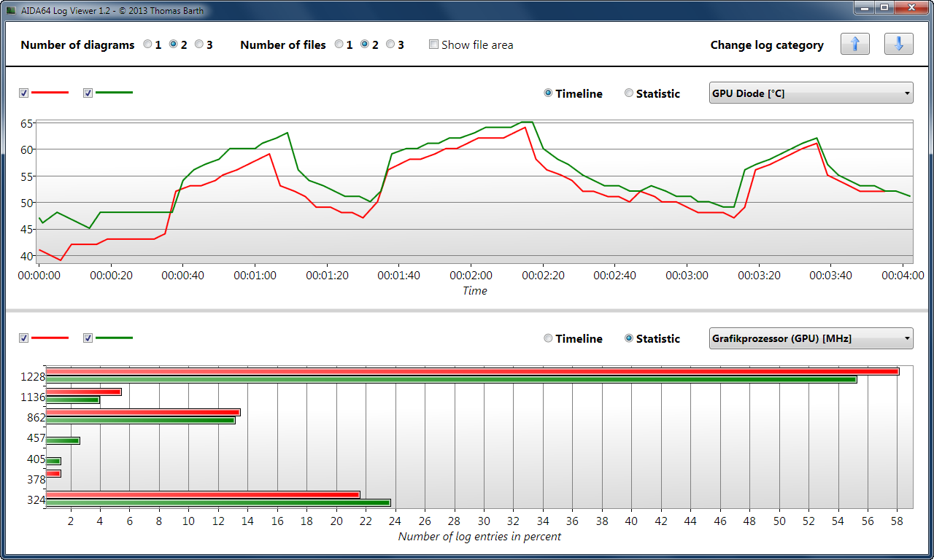Click the 00:01:00 time axis label

tap(255, 276)
